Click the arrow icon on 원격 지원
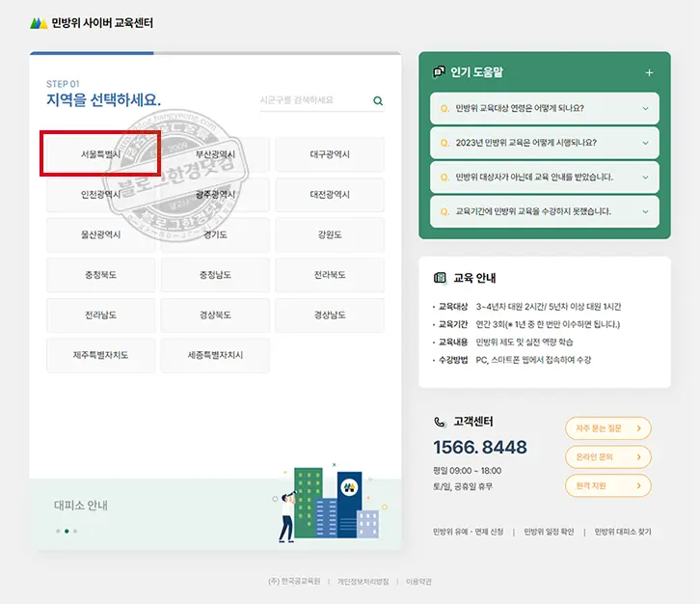 click(639, 485)
